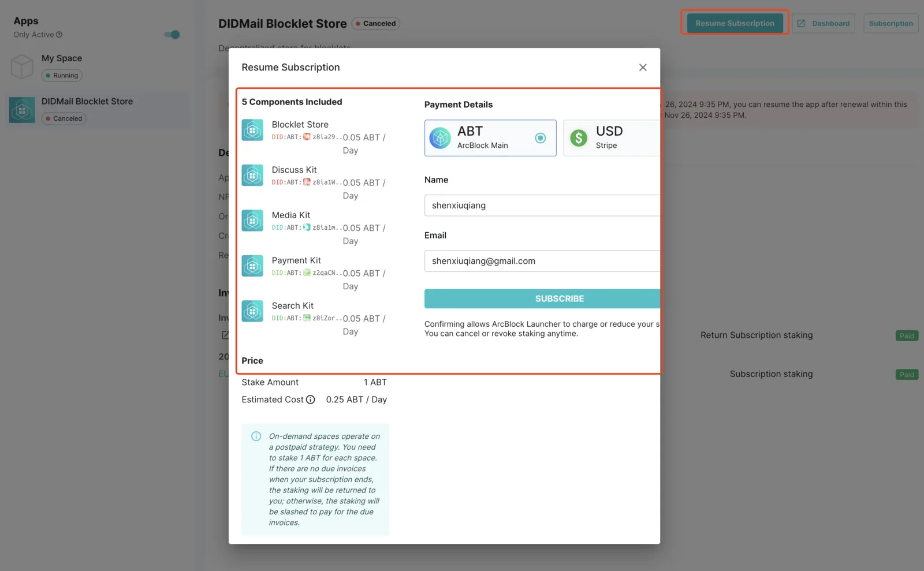Edit the Email input field

coord(542,261)
